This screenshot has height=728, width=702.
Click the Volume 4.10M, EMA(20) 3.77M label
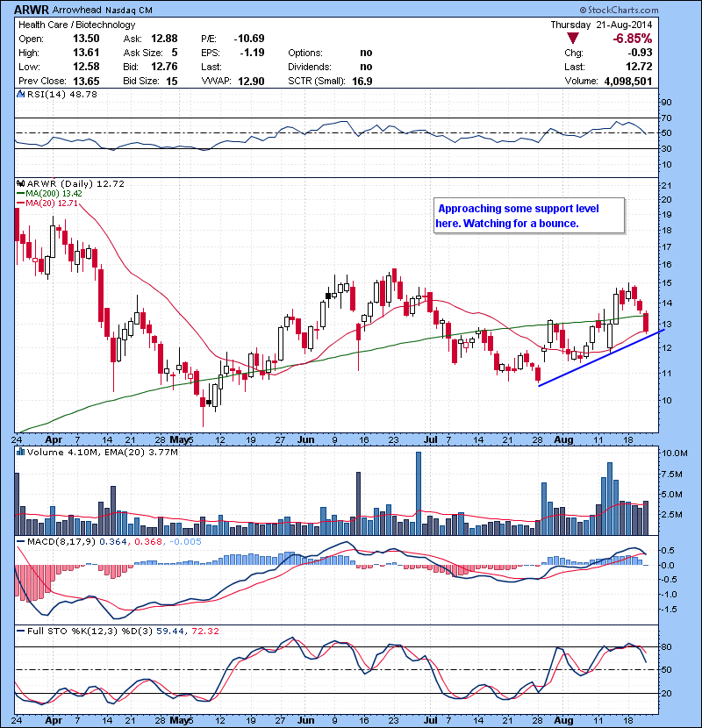(102, 452)
